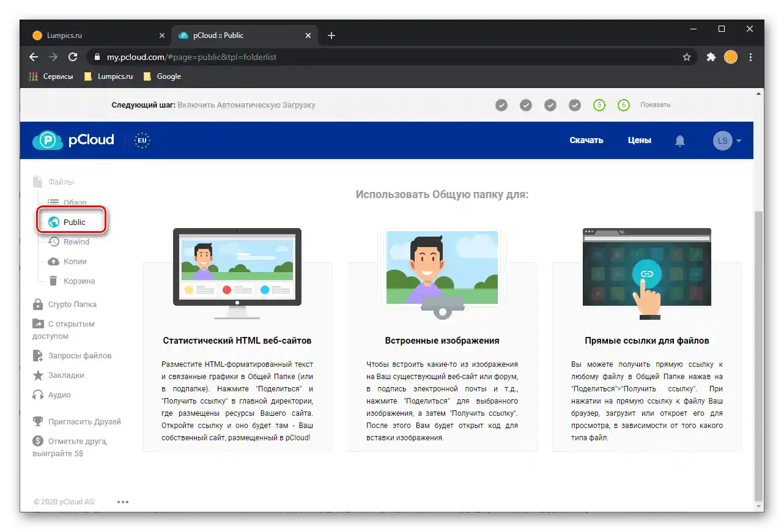The height and width of the screenshot is (532, 784).
Task: Go forward in browser
Action: (x=53, y=57)
